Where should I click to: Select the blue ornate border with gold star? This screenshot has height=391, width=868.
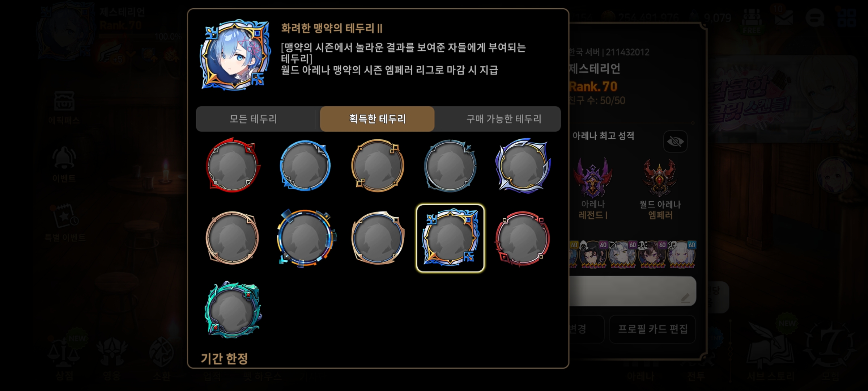(450, 238)
